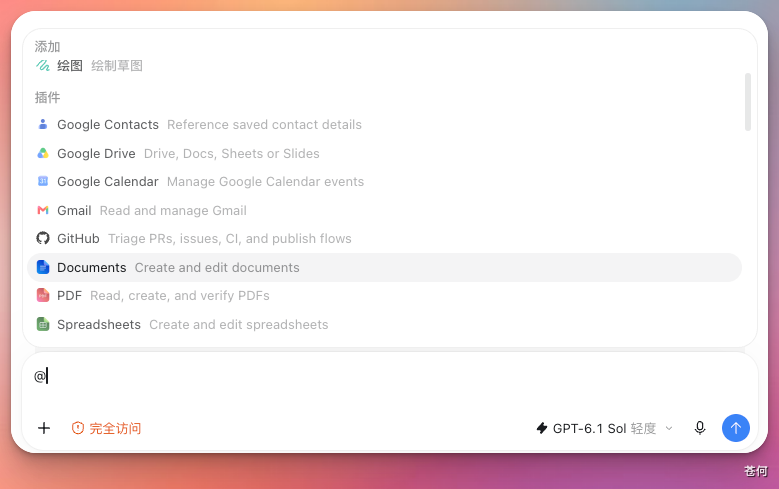The image size is (779, 489).
Task: Click the GitHub octocat icon
Action: point(43,239)
